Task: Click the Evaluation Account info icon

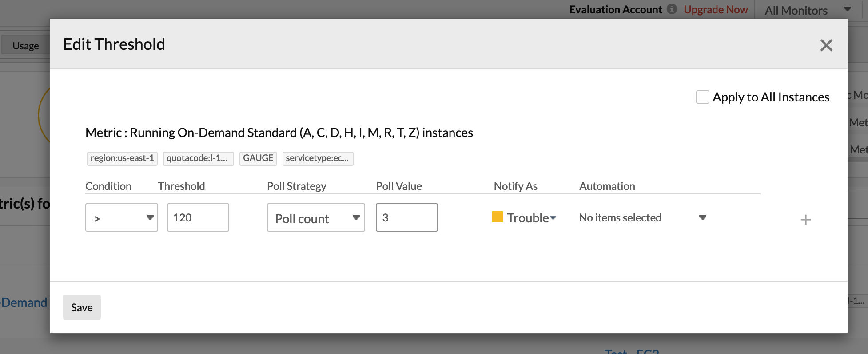Action: tap(672, 9)
